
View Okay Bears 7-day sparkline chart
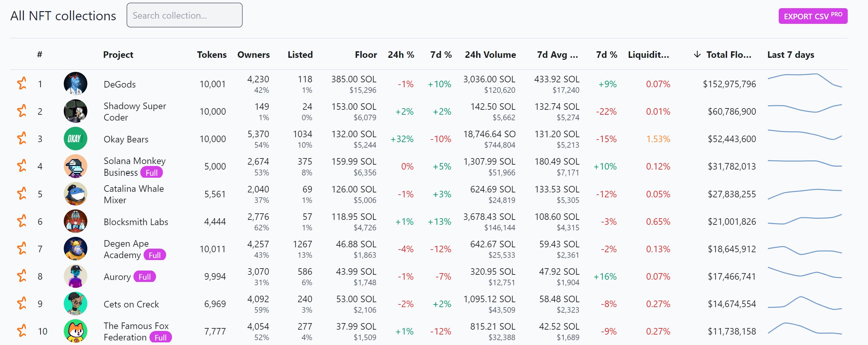[805, 135]
